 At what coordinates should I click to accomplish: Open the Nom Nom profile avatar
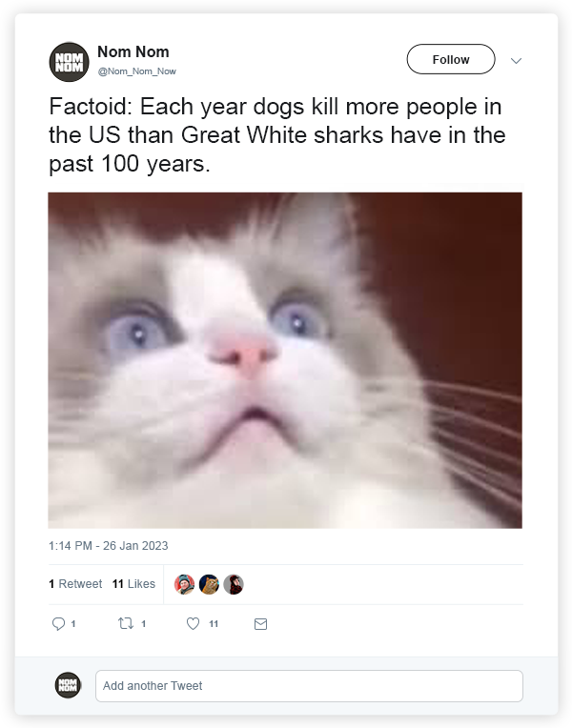69,62
